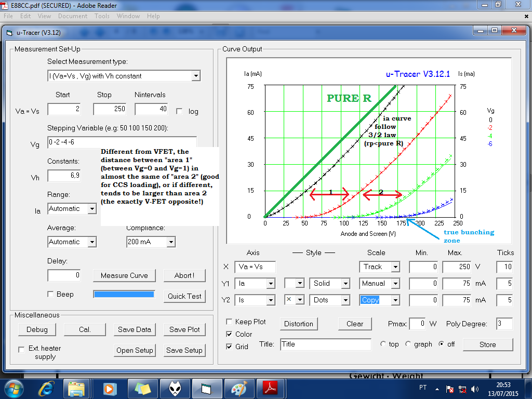Screen dimensions: 532x399
Task: Open Windows Explorer folder in taskbar
Action: [76, 389]
